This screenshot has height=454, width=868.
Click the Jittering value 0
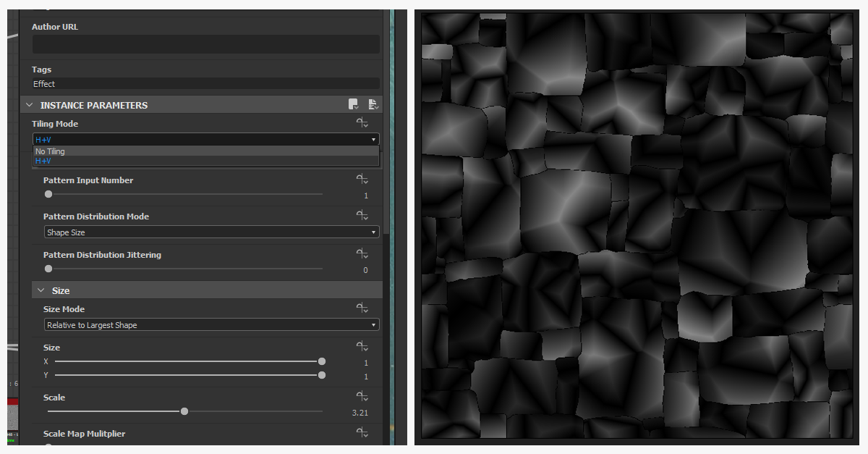coord(365,270)
